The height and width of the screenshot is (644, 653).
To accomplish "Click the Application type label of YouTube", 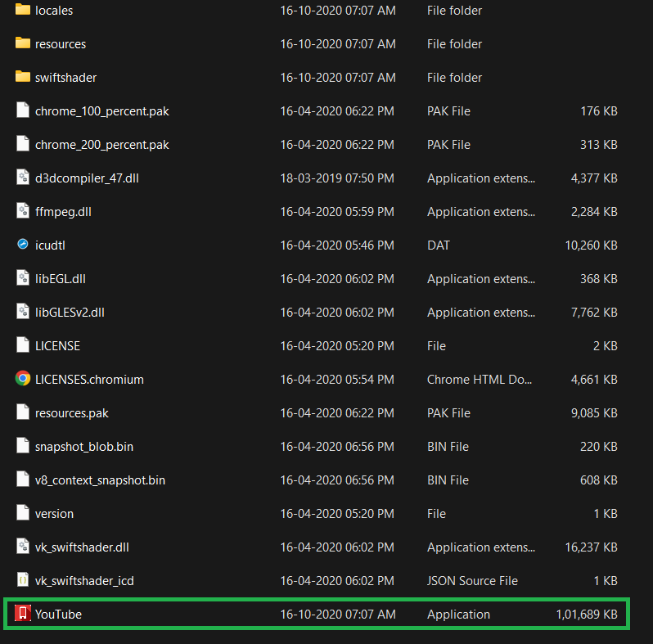I will 458,615.
